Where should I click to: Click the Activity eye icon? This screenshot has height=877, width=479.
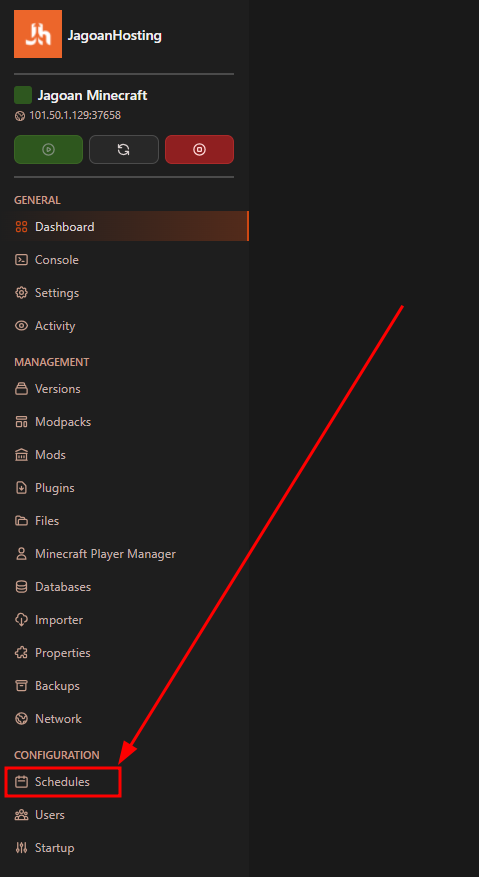(x=21, y=326)
